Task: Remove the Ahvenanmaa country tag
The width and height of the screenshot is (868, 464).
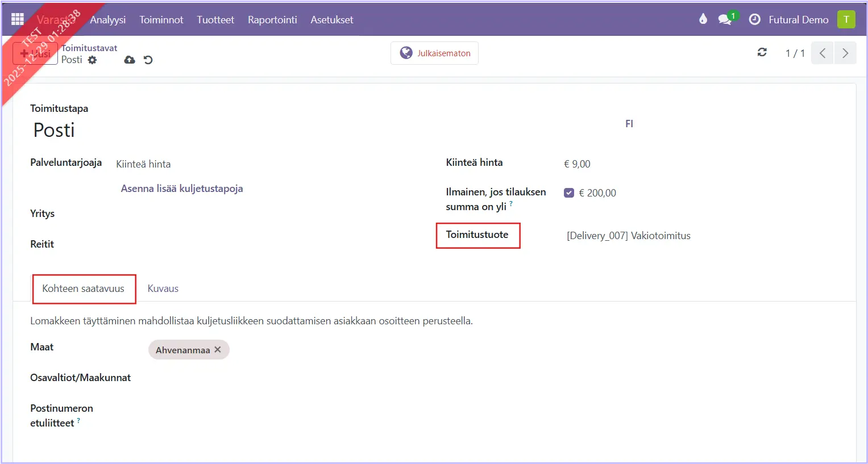Action: pos(218,350)
